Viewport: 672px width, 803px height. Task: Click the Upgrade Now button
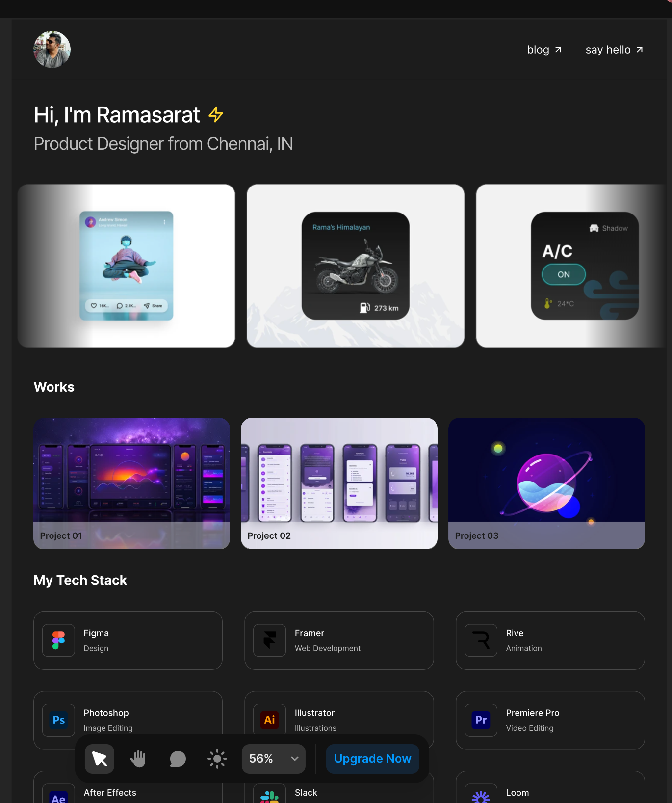click(373, 759)
